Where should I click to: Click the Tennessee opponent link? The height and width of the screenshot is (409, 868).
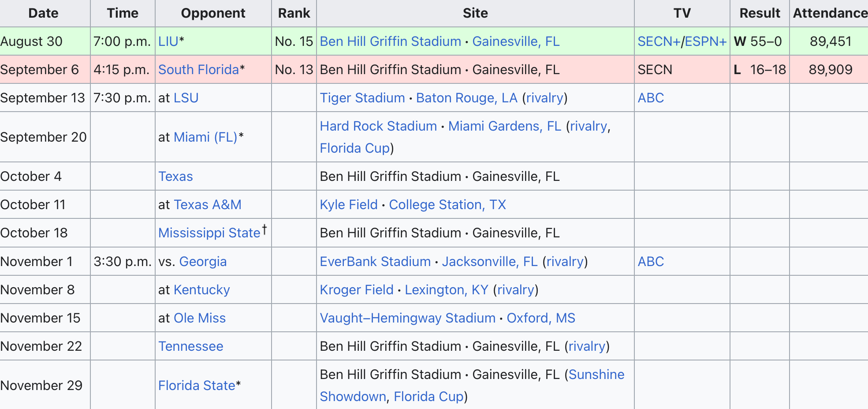pyautogui.click(x=191, y=346)
